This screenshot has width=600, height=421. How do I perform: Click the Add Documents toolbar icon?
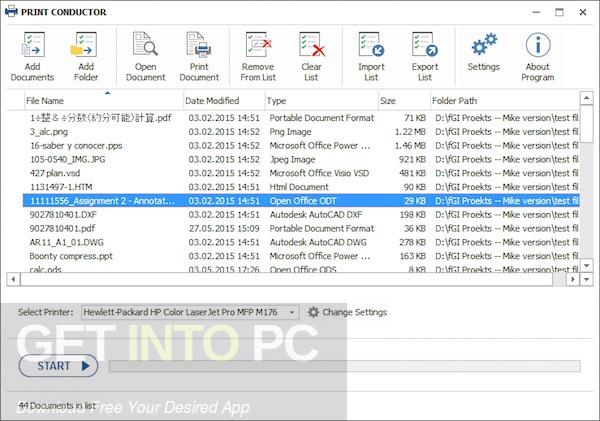(x=33, y=44)
